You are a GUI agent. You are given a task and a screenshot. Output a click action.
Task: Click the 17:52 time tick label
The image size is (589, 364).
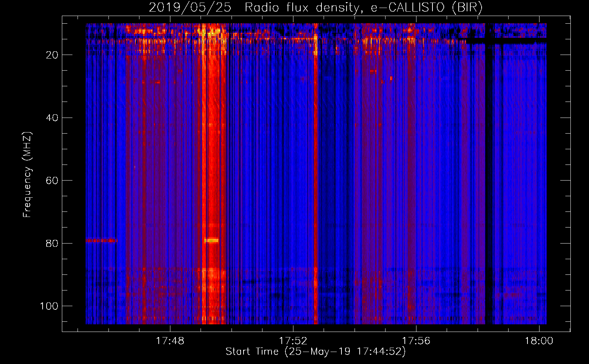coord(293,341)
